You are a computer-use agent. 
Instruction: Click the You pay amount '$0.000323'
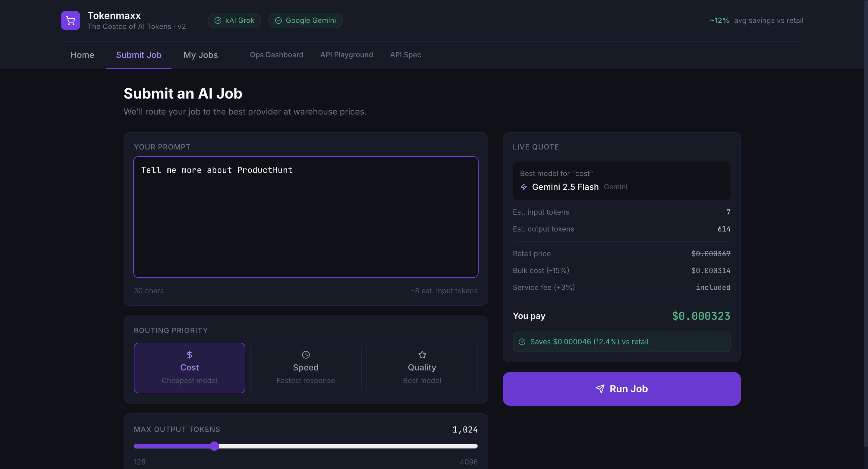pos(701,316)
